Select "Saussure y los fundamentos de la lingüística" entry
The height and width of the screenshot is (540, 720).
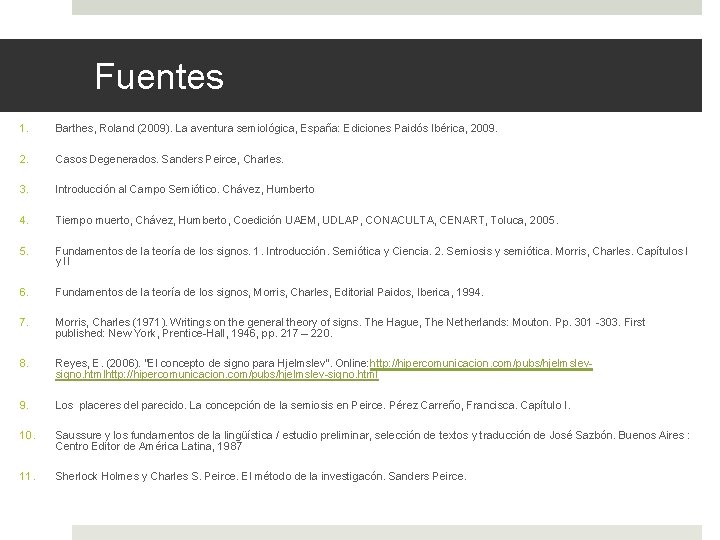tap(372, 440)
